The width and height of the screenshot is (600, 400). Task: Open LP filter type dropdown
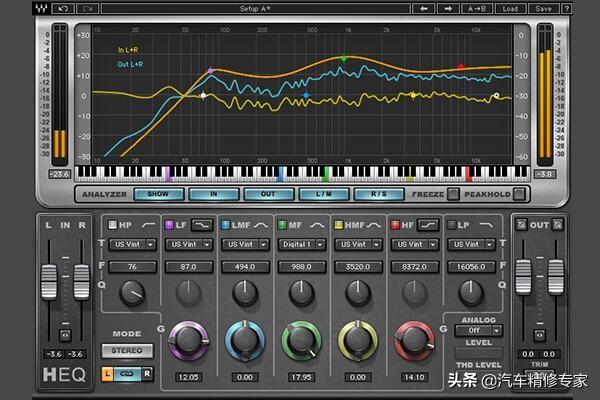[x=471, y=244]
